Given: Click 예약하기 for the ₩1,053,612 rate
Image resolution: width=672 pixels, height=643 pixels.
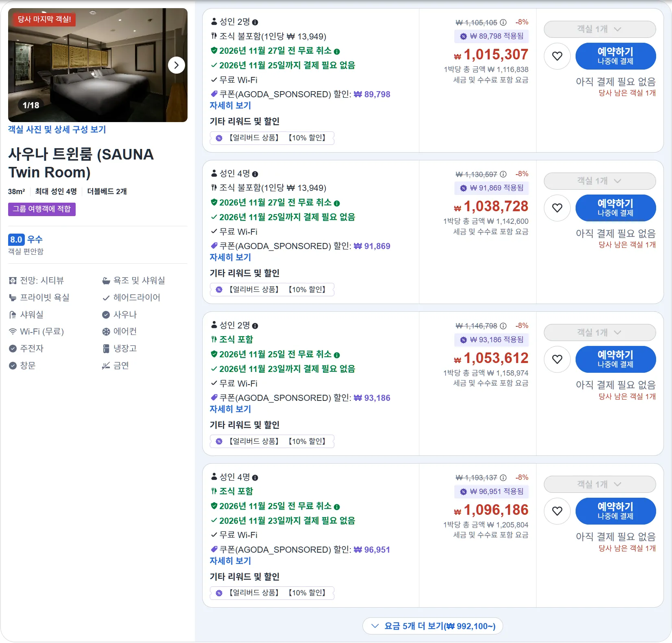Looking at the screenshot, I should [x=615, y=359].
